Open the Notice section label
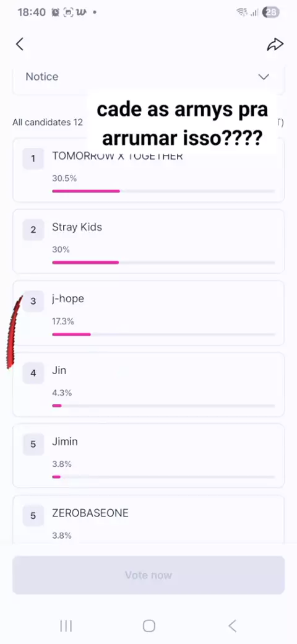This screenshot has width=297, height=644. click(x=42, y=76)
